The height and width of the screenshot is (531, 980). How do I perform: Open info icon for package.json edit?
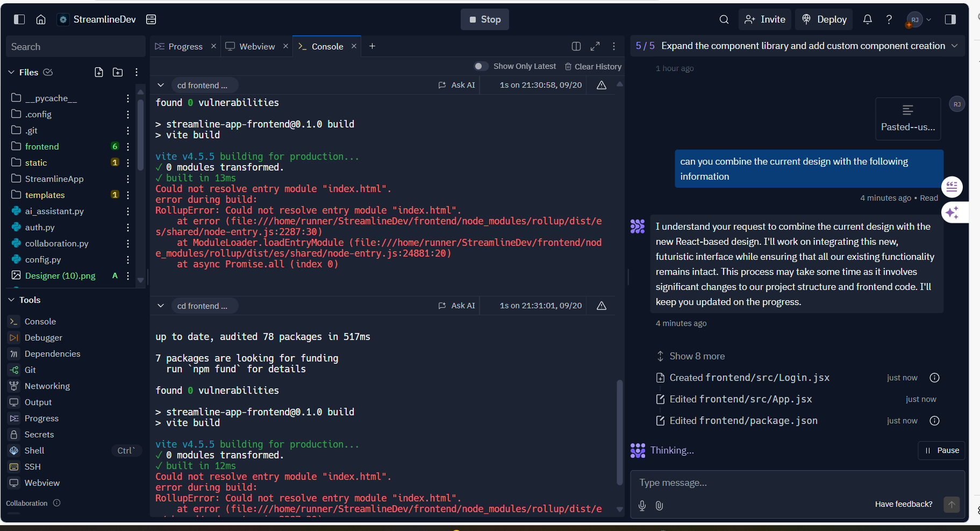point(934,421)
